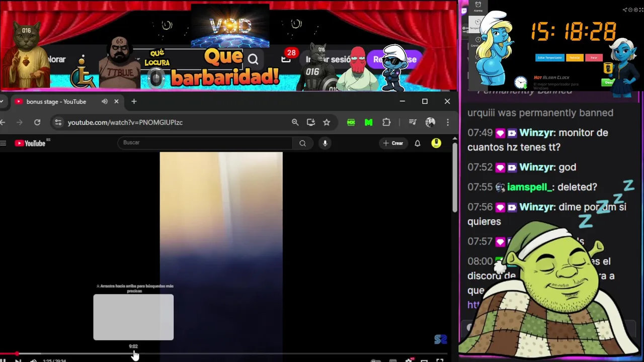The width and height of the screenshot is (644, 362).
Task: Open Chrome's three-dot menu
Action: pos(447,122)
